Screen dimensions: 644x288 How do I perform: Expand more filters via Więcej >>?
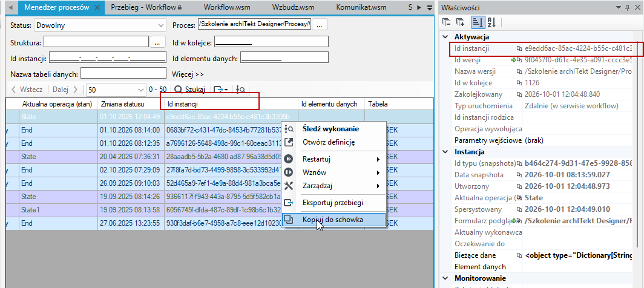[x=188, y=74]
